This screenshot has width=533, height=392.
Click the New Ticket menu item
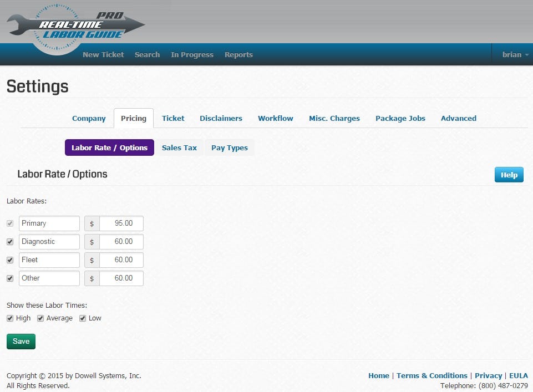pos(103,54)
